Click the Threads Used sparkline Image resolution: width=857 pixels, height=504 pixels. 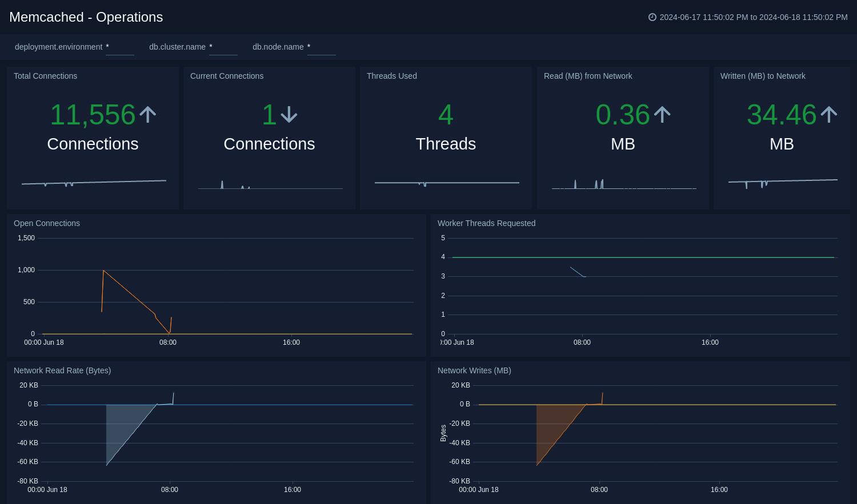coord(447,183)
